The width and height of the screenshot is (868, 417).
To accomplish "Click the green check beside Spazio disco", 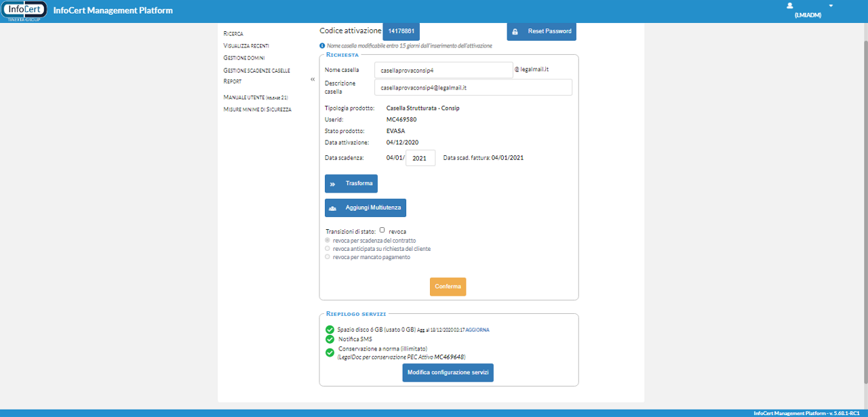I will point(330,330).
